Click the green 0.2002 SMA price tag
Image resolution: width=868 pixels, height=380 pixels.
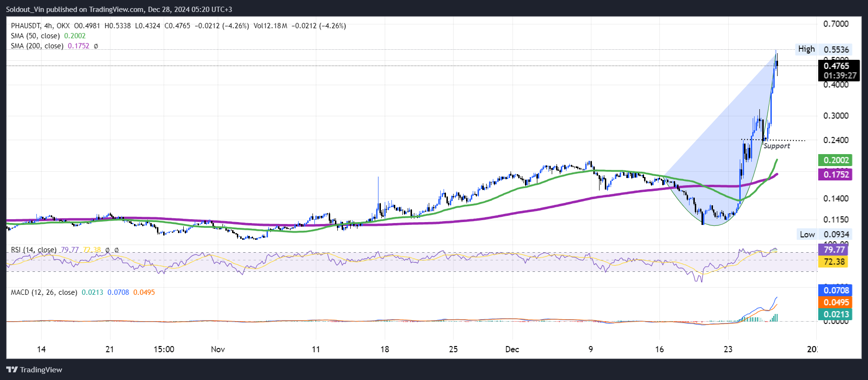836,160
